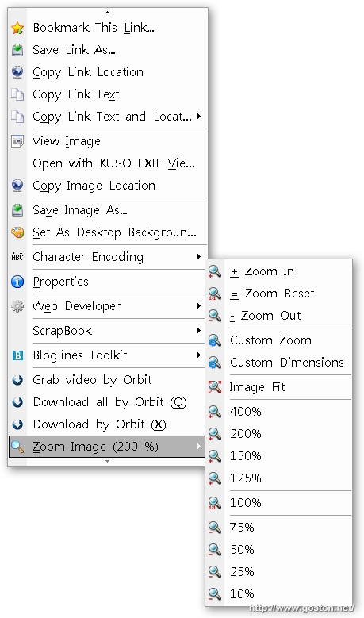Click the star icon beside Bookmark This Link

pyautogui.click(x=17, y=28)
